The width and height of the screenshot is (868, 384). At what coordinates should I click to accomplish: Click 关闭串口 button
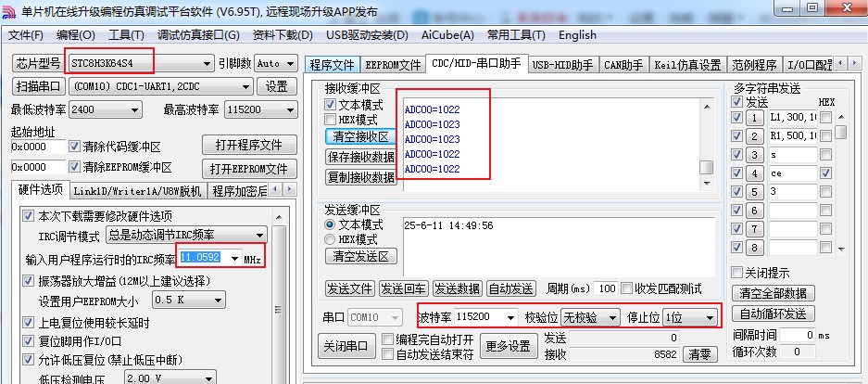tap(346, 347)
